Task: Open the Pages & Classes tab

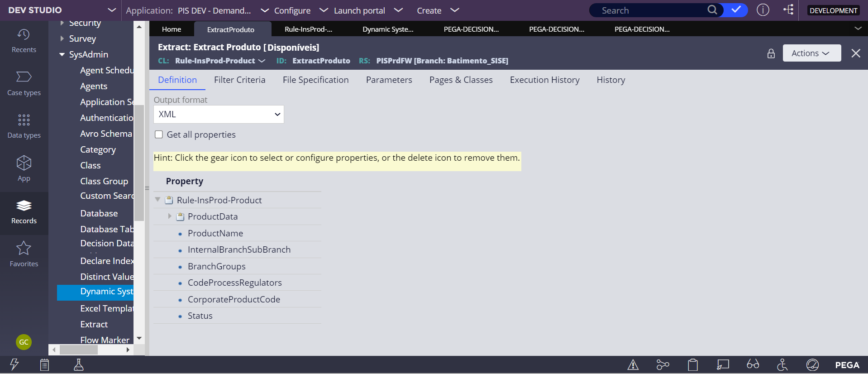Action: coord(461,80)
